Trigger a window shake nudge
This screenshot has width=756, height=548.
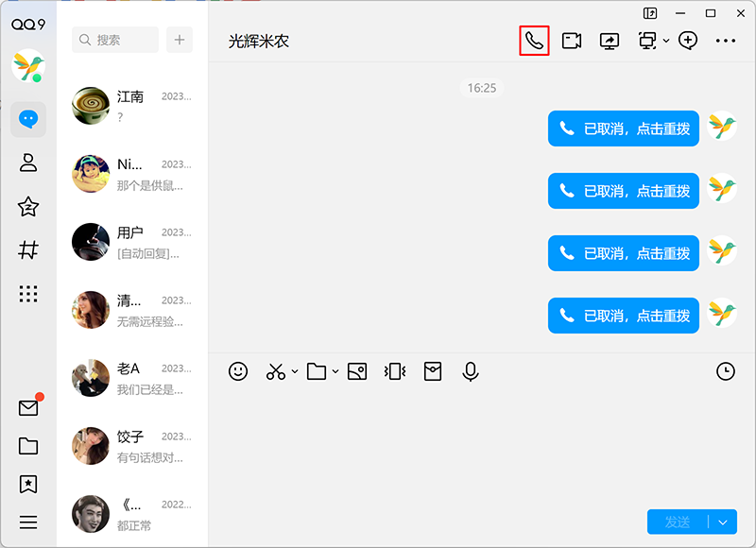[394, 371]
